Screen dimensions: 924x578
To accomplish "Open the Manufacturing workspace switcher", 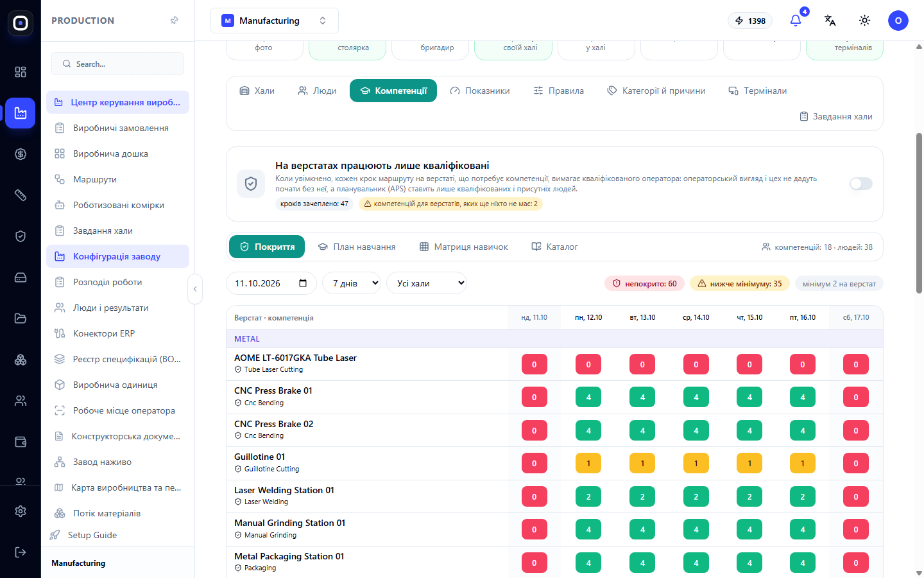I will pyautogui.click(x=275, y=21).
